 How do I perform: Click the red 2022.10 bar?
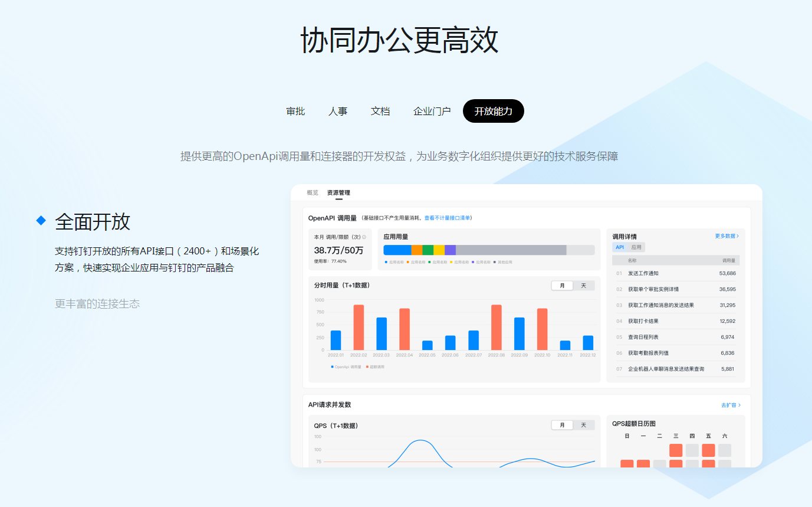[543, 329]
